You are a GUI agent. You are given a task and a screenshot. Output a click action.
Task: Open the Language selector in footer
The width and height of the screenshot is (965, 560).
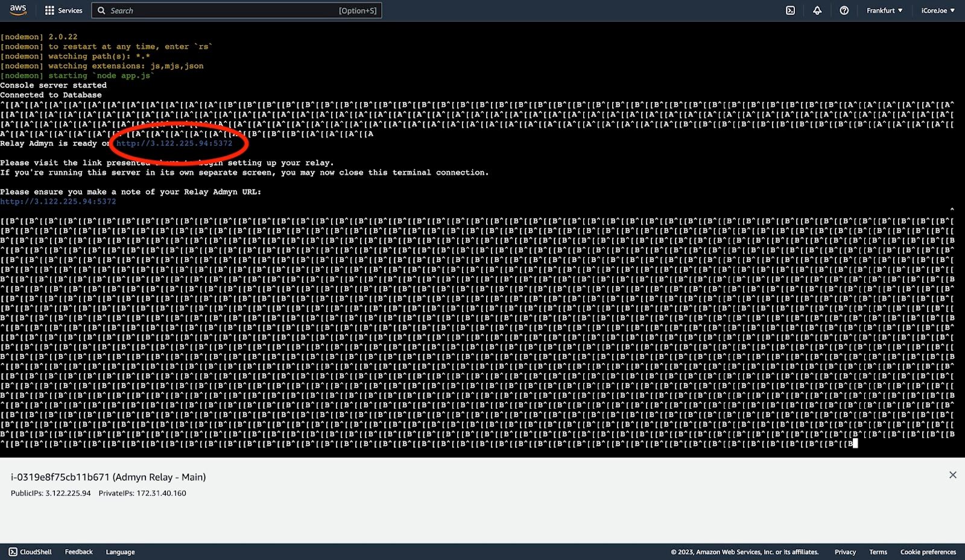(x=120, y=552)
